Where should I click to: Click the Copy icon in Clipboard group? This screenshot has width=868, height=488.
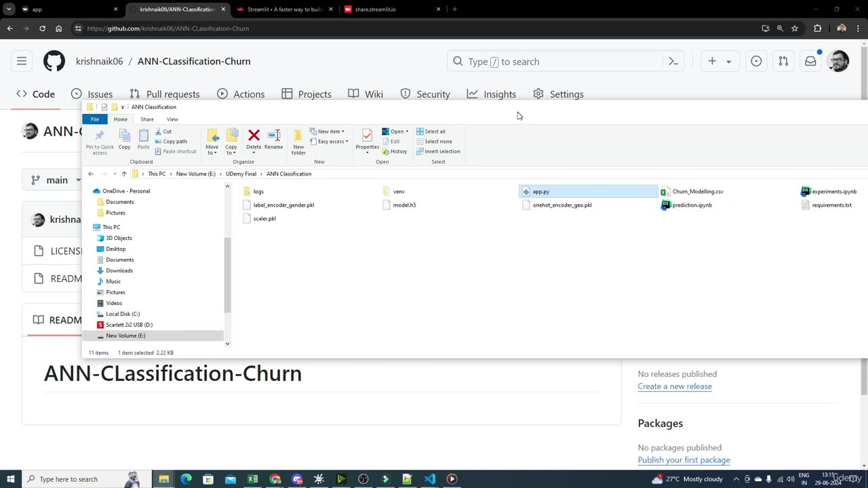[x=124, y=136]
